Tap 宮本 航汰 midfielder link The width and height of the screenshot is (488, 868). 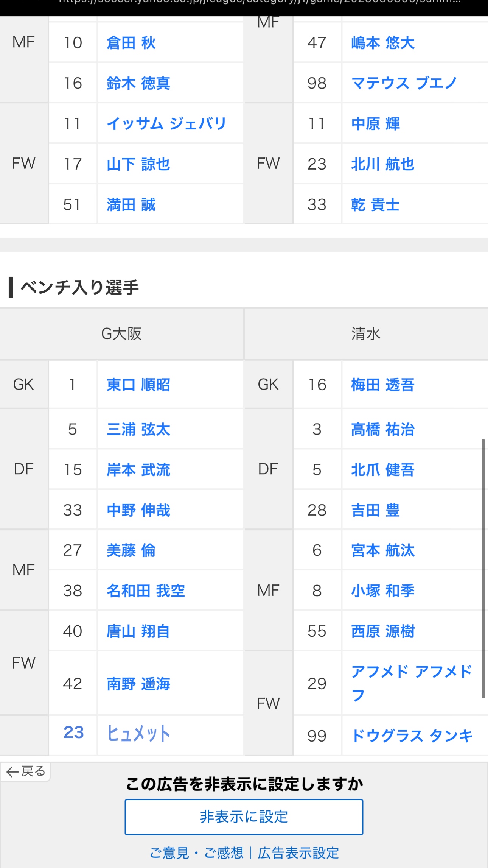[382, 550]
